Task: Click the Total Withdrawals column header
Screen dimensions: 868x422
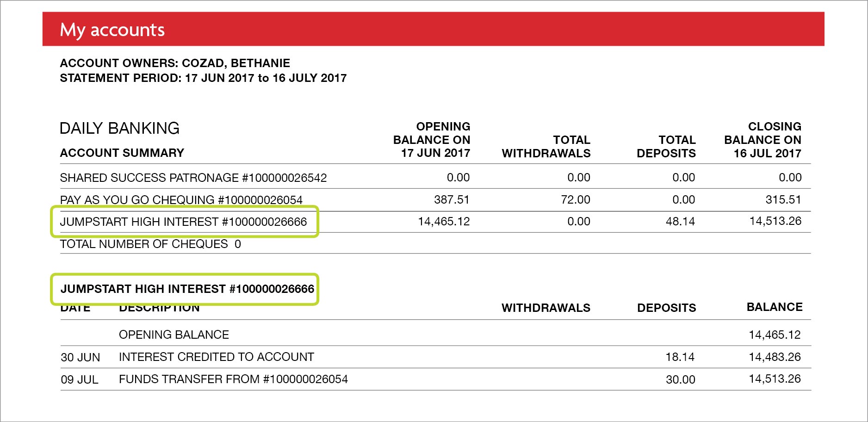Action: (546, 147)
